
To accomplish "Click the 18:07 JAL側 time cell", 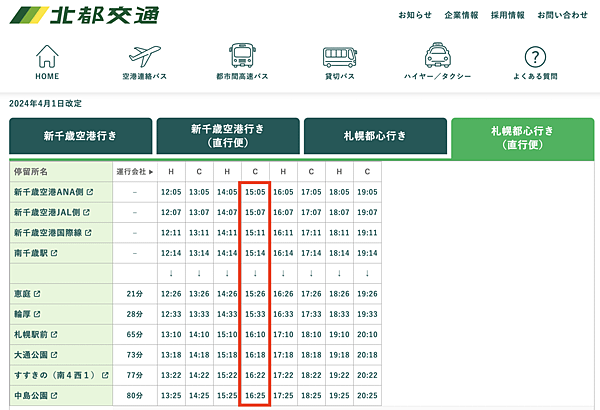I will click(339, 212).
